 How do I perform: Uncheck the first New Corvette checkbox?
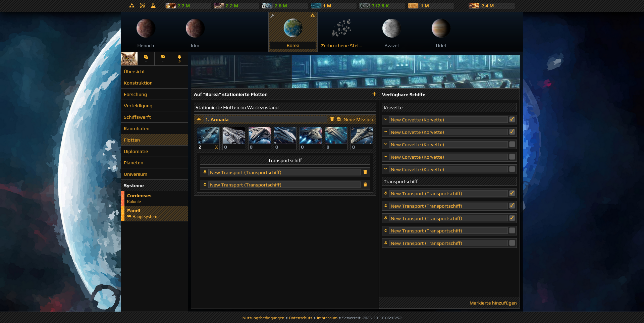pos(512,119)
